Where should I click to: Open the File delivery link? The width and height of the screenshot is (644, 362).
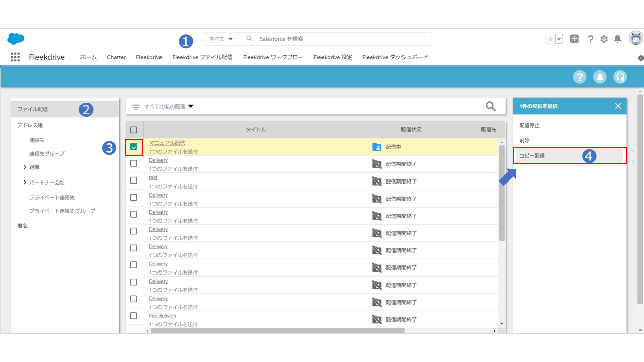pos(163,316)
